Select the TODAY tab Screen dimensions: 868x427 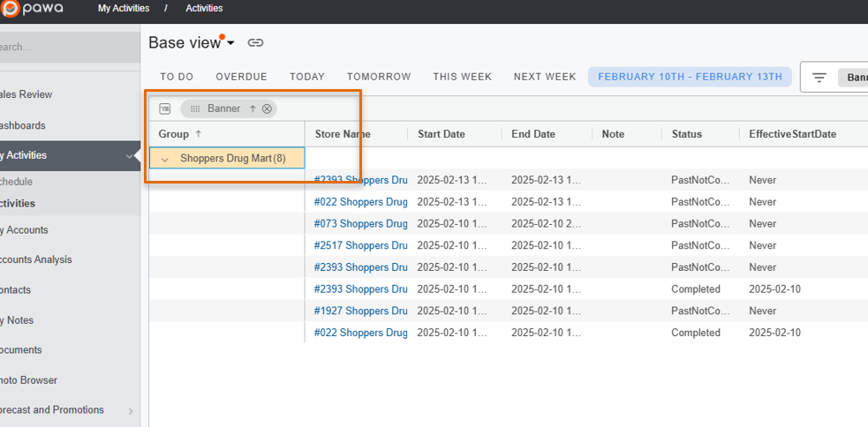[307, 77]
